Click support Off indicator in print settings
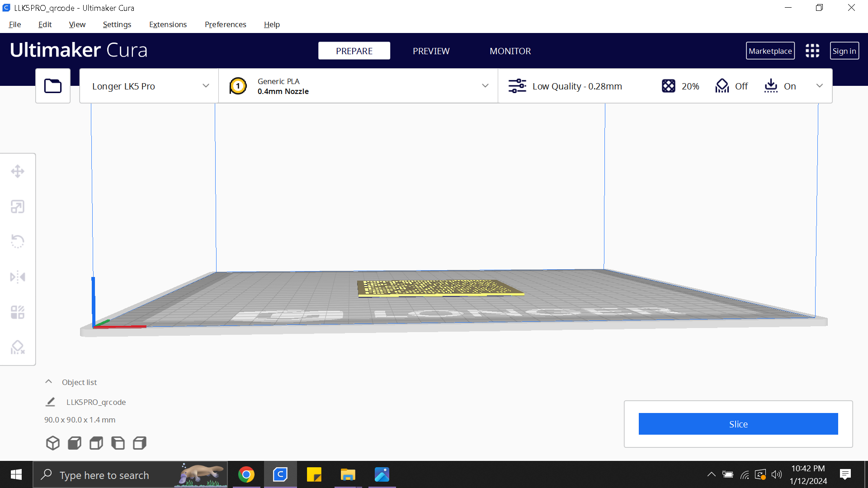 coord(731,86)
